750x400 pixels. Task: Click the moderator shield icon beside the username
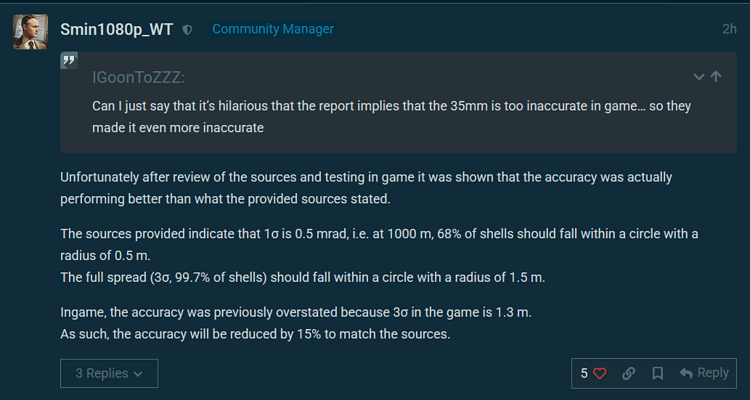[189, 30]
